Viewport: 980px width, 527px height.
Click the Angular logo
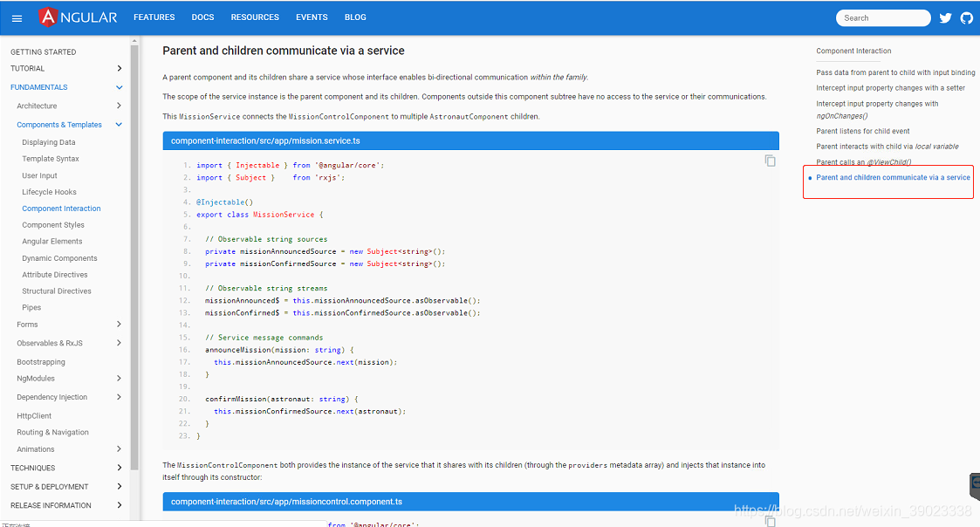pyautogui.click(x=78, y=17)
